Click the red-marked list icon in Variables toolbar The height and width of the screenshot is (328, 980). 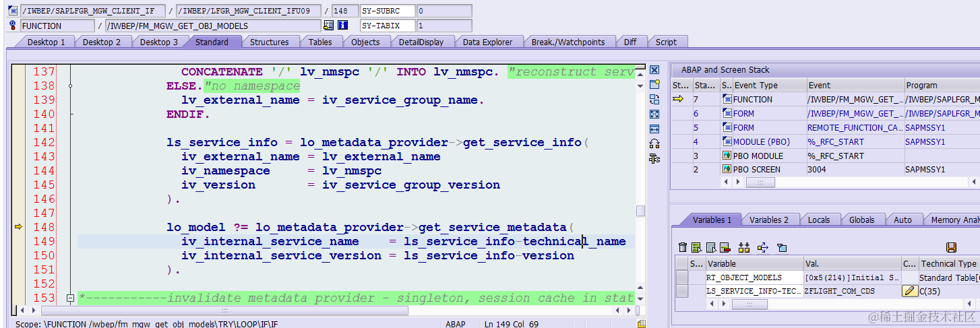(x=725, y=248)
